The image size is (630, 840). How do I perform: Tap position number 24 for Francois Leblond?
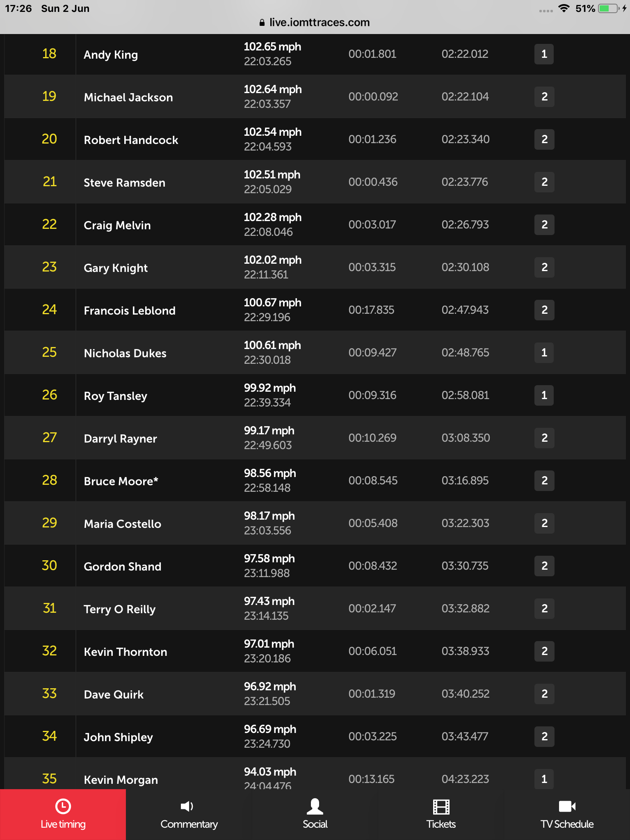click(49, 310)
